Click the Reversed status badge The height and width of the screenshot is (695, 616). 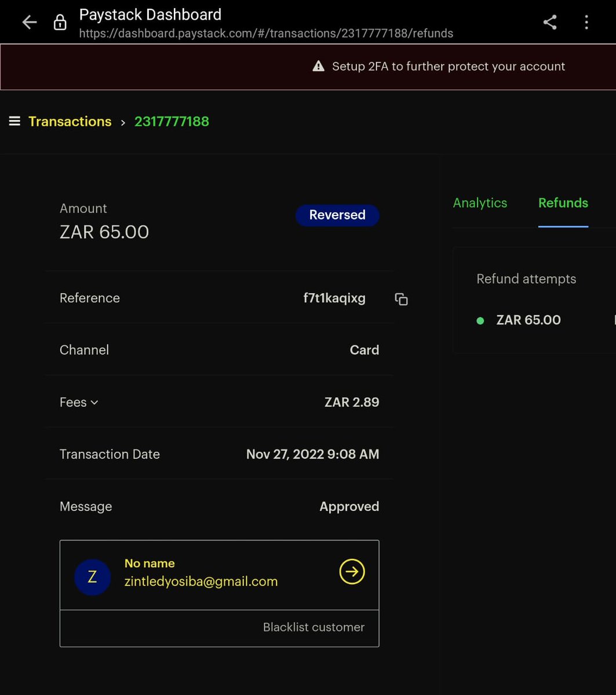tap(337, 215)
